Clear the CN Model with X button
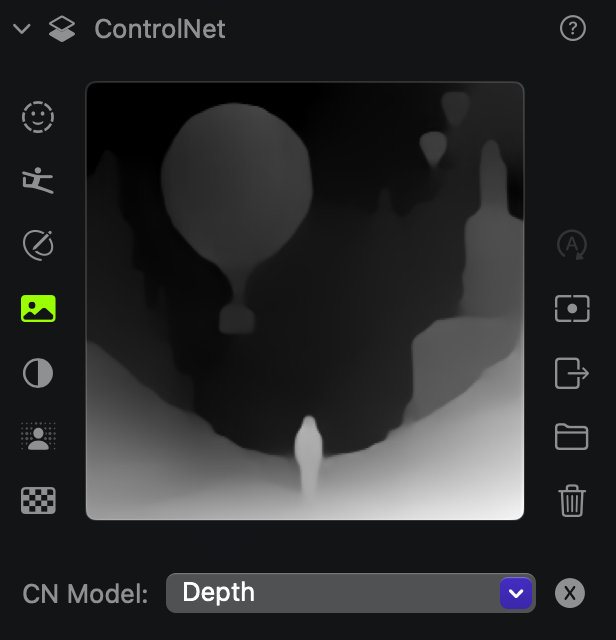Viewport: 616px width, 640px height. 570,593
